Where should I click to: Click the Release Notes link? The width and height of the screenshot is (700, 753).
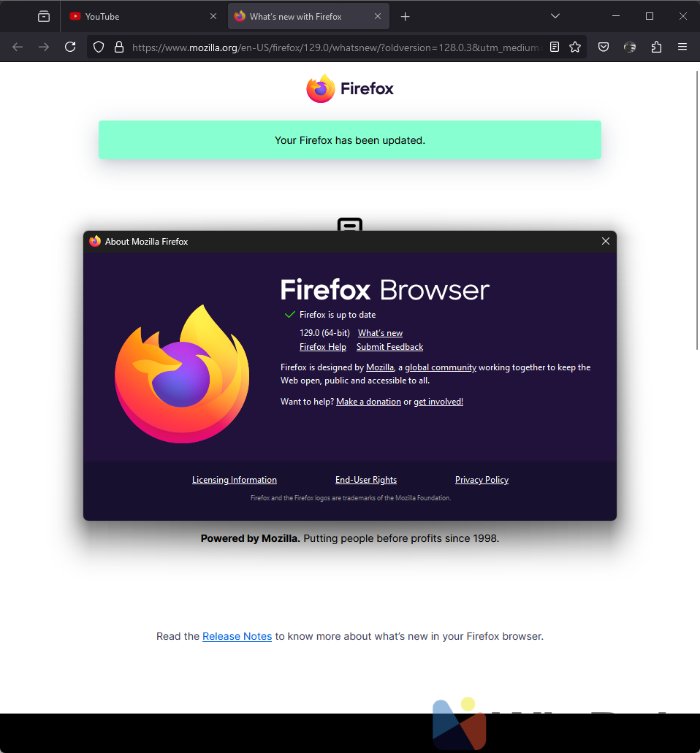237,636
